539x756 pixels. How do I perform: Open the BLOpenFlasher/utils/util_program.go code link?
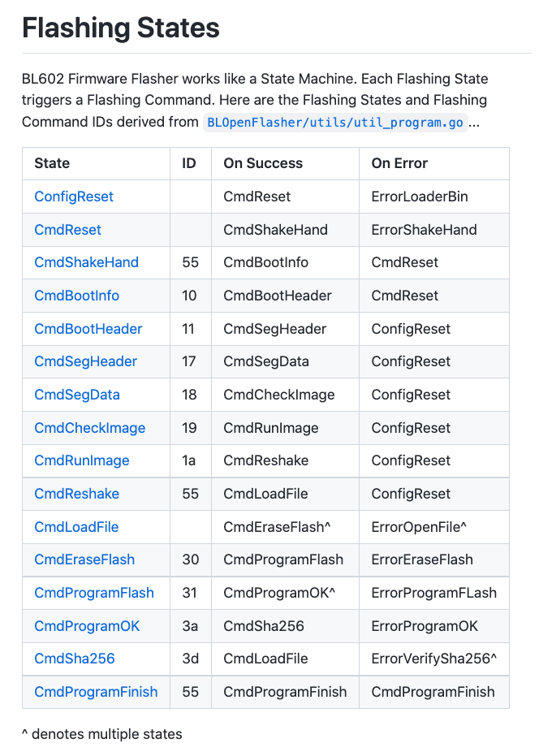(x=336, y=123)
